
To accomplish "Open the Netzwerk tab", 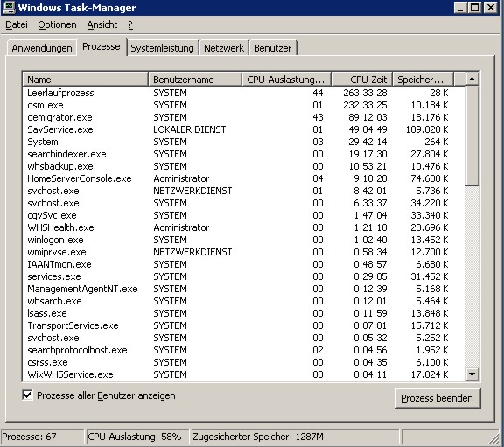I will tap(224, 48).
